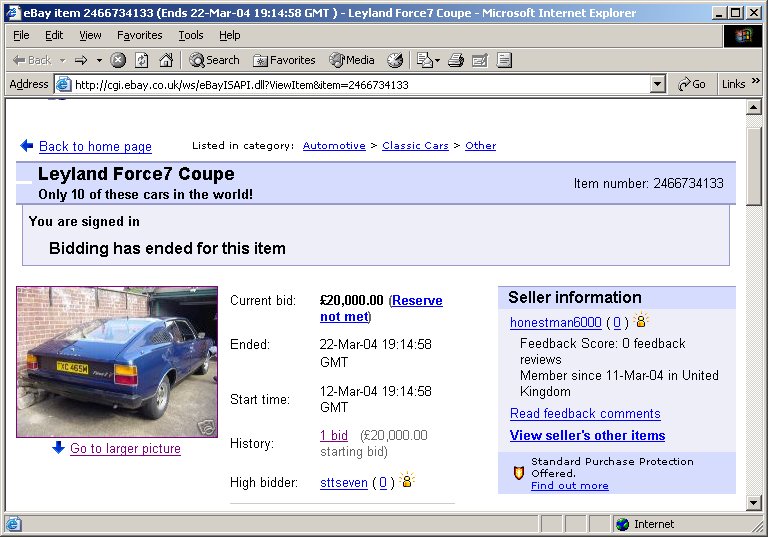Viewport: 768px width, 537px height.
Task: Click the vertical scrollbar thumb
Action: pyautogui.click(x=753, y=167)
